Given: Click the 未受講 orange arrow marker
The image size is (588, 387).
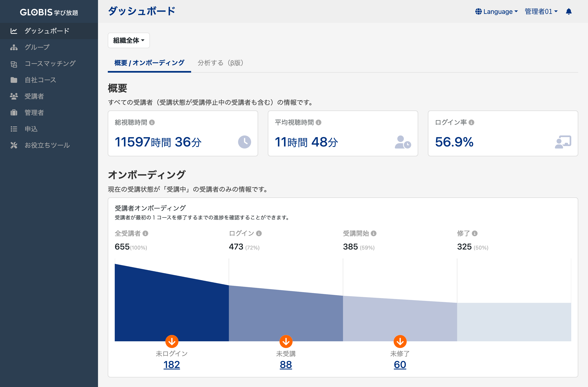Looking at the screenshot, I should [x=286, y=341].
